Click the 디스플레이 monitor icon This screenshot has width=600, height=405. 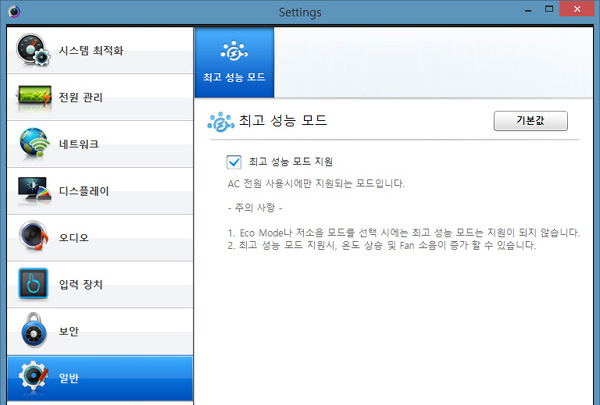pyautogui.click(x=34, y=190)
